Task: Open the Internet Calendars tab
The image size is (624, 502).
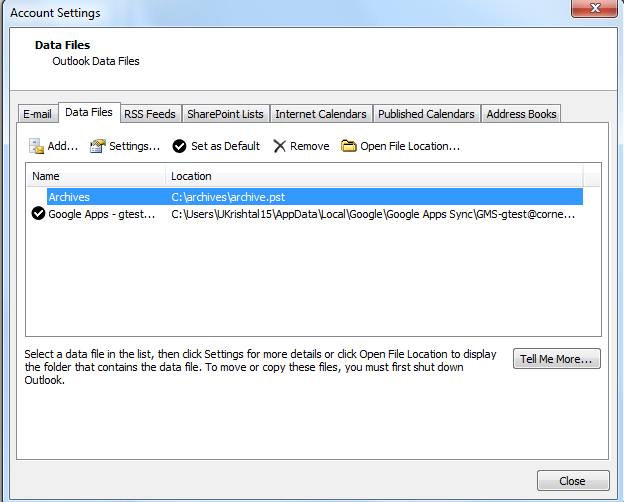Action: pos(321,114)
